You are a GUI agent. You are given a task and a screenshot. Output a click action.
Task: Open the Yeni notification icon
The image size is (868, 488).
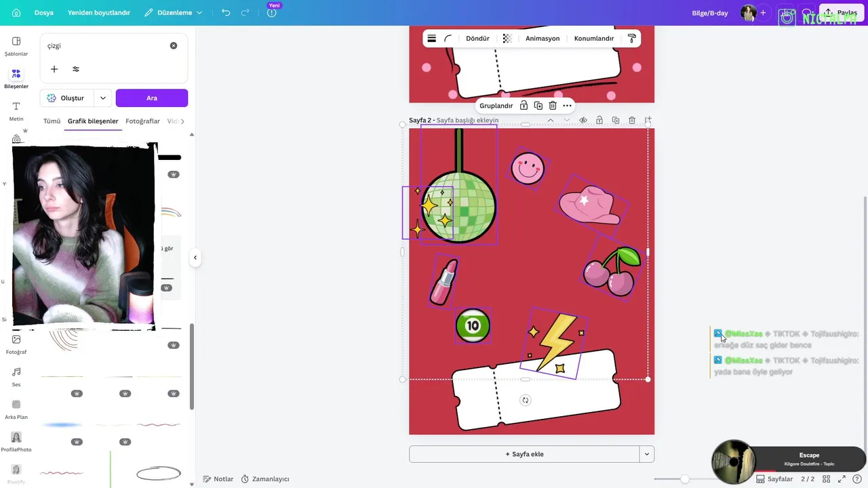272,12
